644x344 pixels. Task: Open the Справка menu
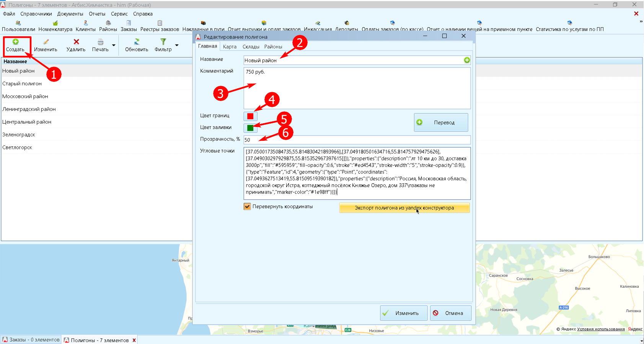coord(143,14)
